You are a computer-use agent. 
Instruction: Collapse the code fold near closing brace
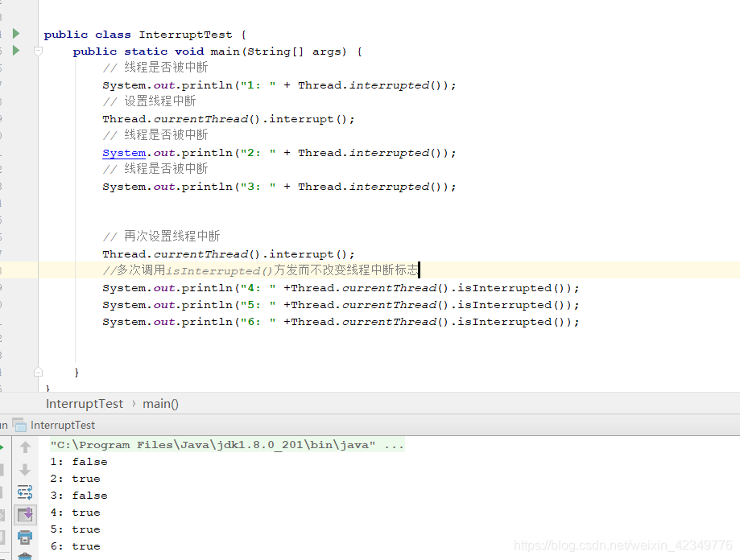pyautogui.click(x=38, y=370)
